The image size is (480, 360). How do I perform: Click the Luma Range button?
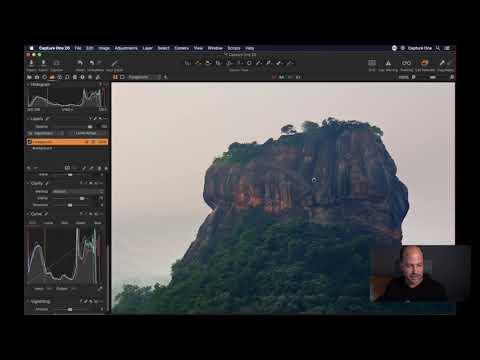(86, 133)
